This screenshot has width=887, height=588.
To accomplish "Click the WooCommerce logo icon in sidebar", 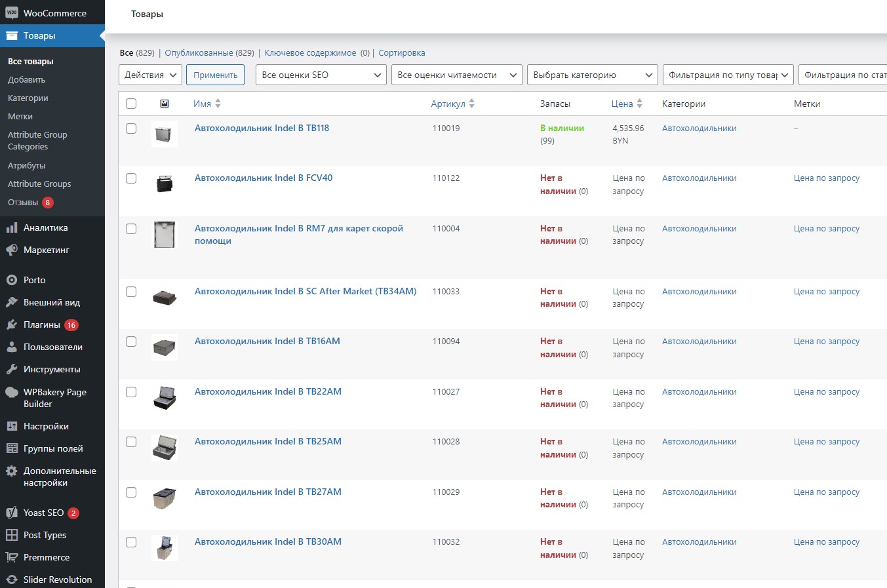I will coord(12,13).
